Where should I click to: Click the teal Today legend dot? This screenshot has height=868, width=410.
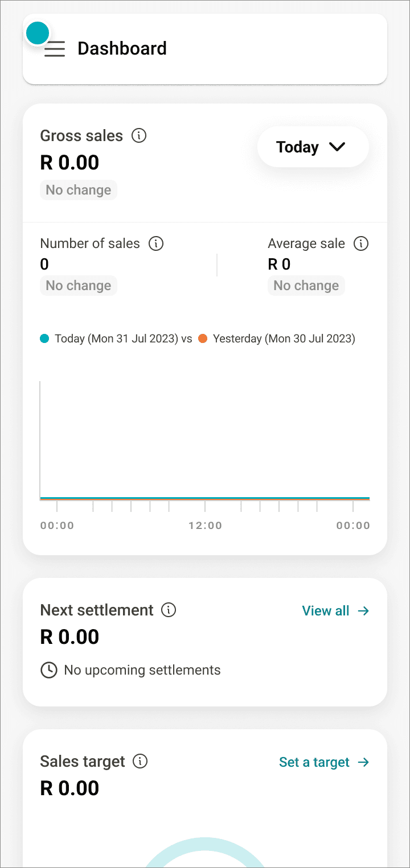click(x=44, y=339)
